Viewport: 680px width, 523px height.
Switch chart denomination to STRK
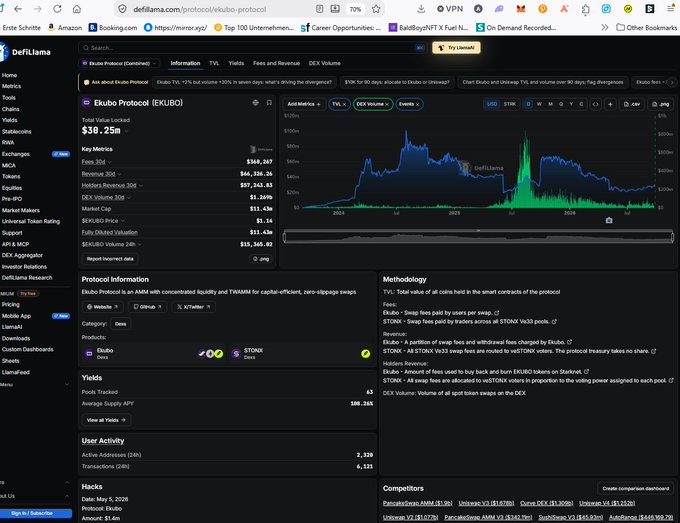510,104
